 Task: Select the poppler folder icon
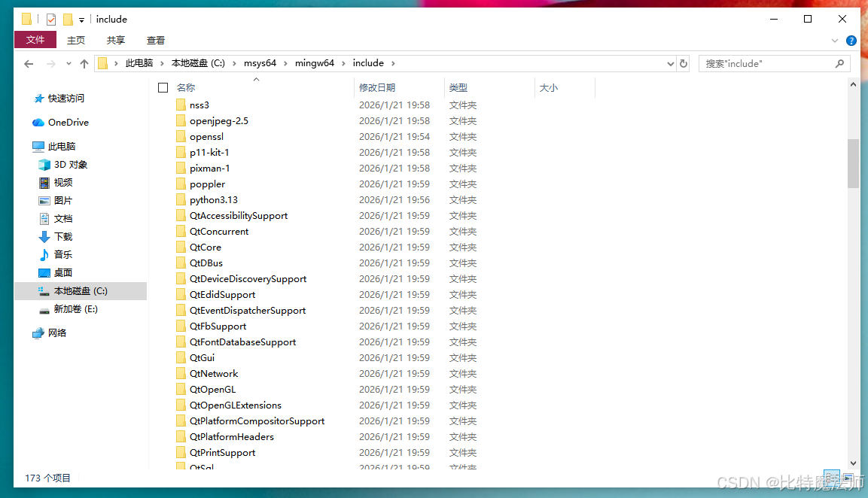181,184
